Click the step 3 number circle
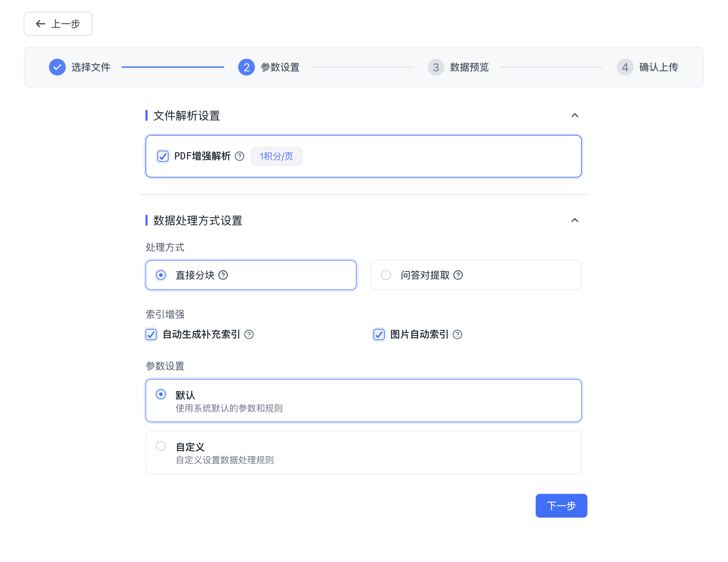The width and height of the screenshot is (728, 562). [436, 67]
